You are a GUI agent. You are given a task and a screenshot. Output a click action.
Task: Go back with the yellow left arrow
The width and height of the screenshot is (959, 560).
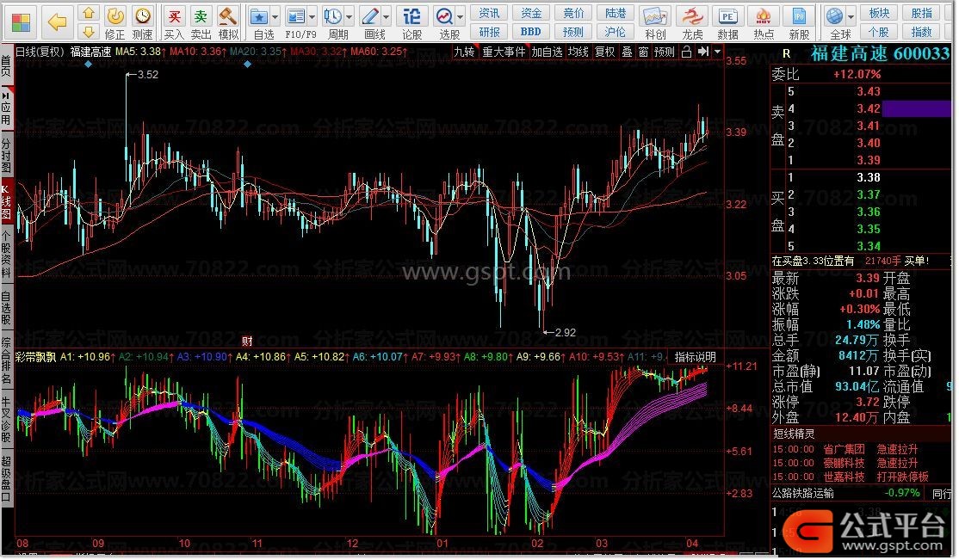pos(58,23)
